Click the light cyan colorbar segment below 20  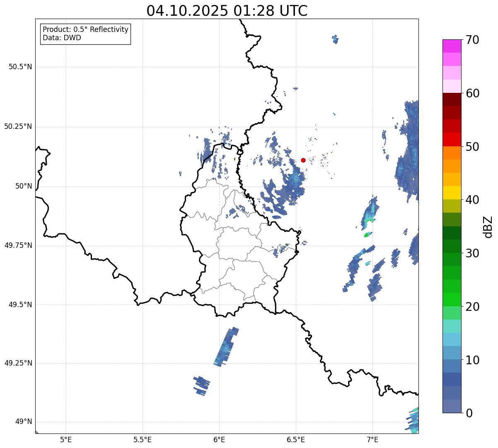tap(452, 326)
